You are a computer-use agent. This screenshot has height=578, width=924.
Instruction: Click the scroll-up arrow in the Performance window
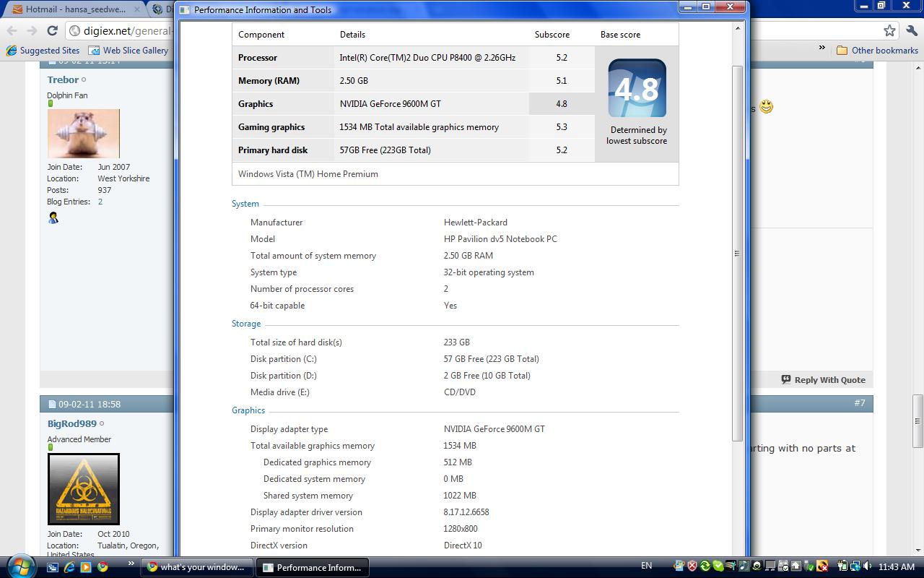pos(737,29)
